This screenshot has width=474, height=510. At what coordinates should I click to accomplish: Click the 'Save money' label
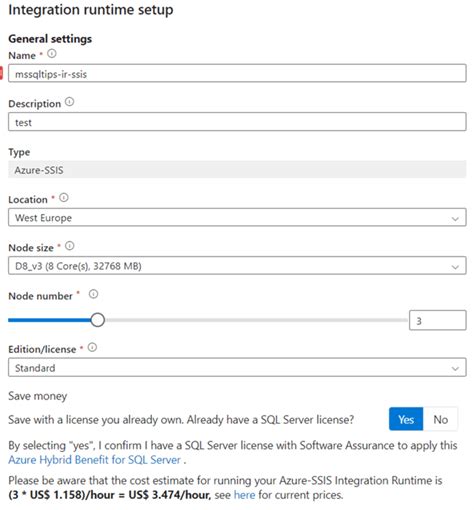point(38,396)
